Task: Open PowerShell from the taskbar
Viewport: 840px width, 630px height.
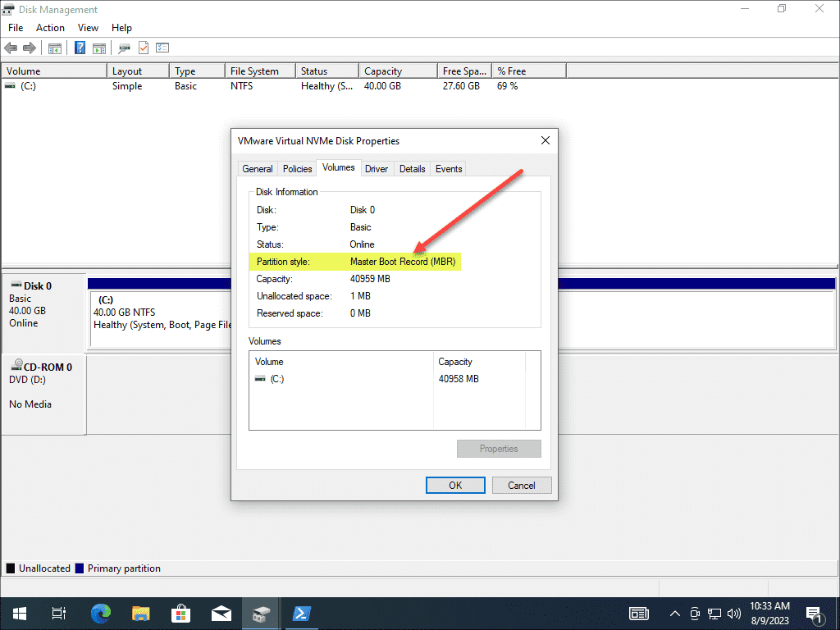Action: click(x=301, y=614)
